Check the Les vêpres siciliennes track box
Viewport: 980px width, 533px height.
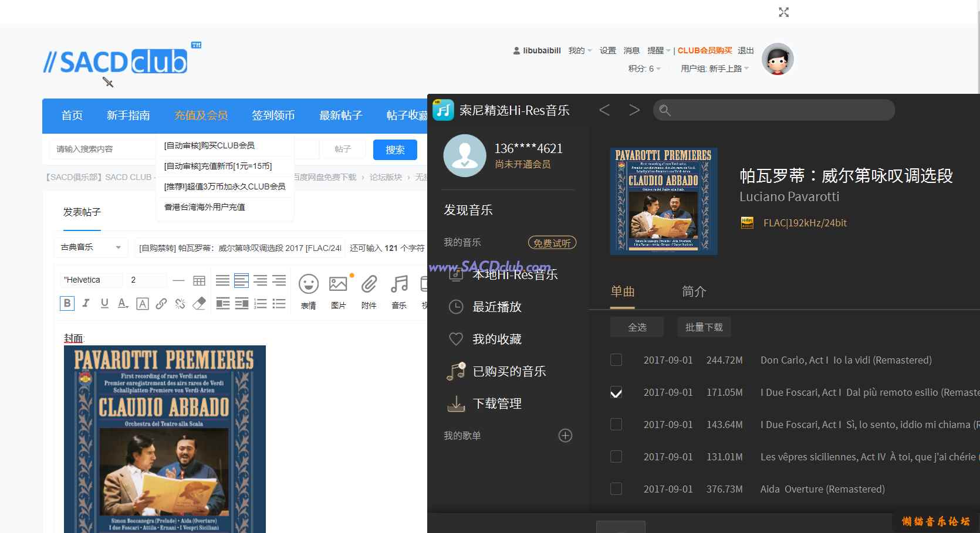click(x=616, y=456)
